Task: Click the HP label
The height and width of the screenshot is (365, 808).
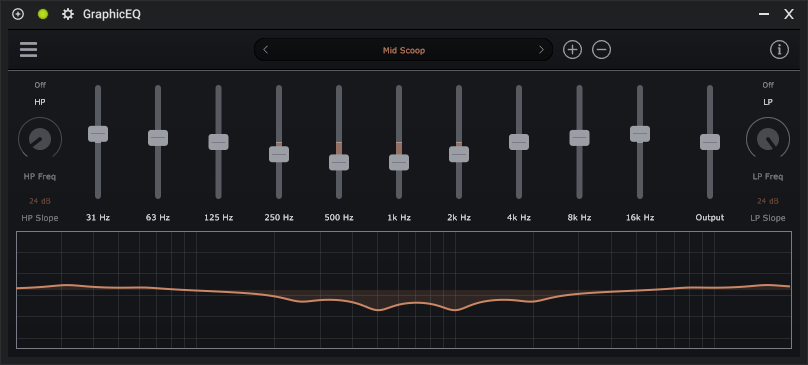Action: 40,102
